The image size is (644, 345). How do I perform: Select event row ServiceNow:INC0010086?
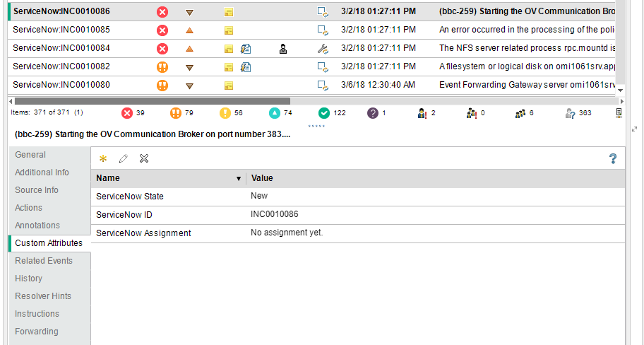311,11
